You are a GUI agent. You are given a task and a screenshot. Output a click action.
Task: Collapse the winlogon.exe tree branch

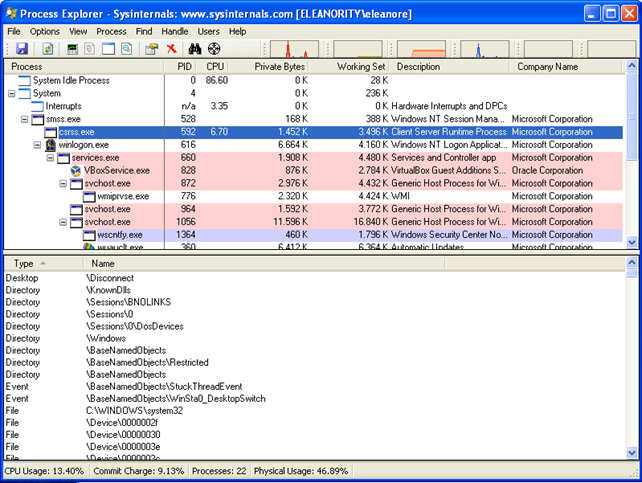[x=36, y=145]
